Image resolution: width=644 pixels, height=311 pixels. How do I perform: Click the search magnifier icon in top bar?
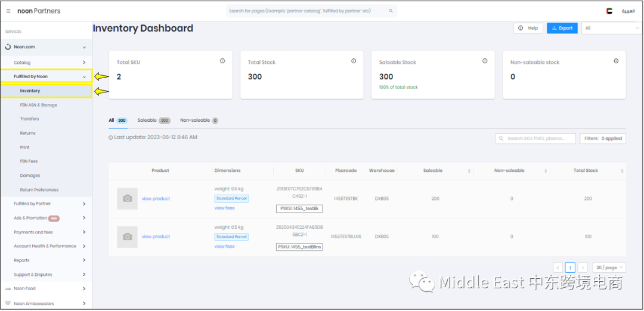coord(391,11)
